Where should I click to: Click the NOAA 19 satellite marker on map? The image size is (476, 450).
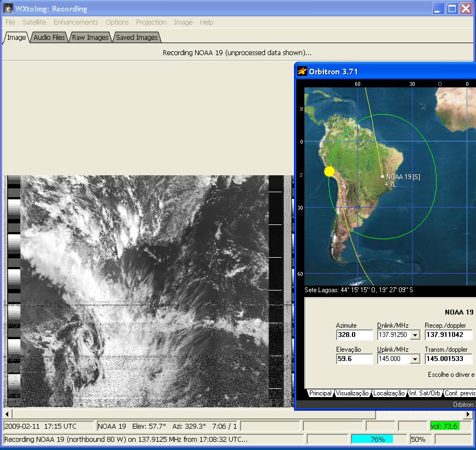(x=383, y=176)
